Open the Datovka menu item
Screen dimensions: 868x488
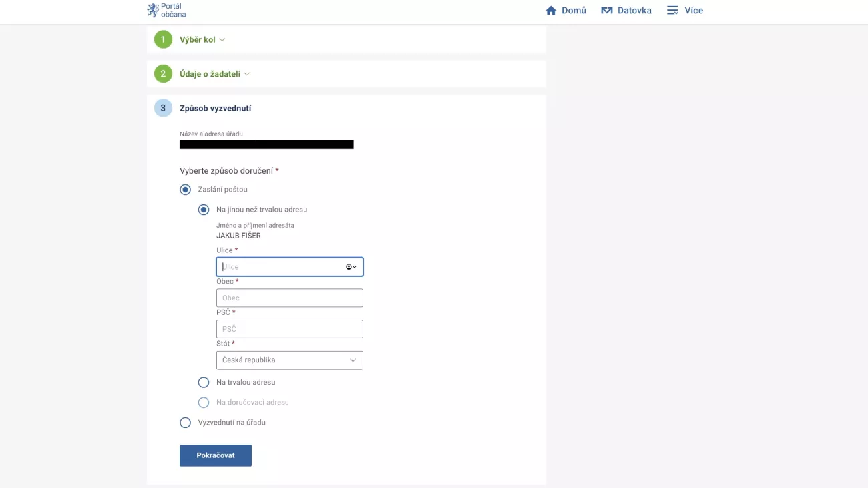click(634, 11)
